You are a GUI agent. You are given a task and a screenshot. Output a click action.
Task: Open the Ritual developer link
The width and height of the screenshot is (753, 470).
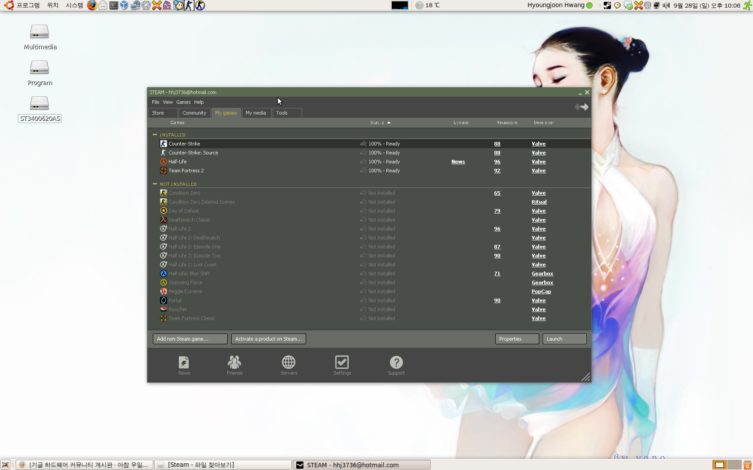coord(539,202)
